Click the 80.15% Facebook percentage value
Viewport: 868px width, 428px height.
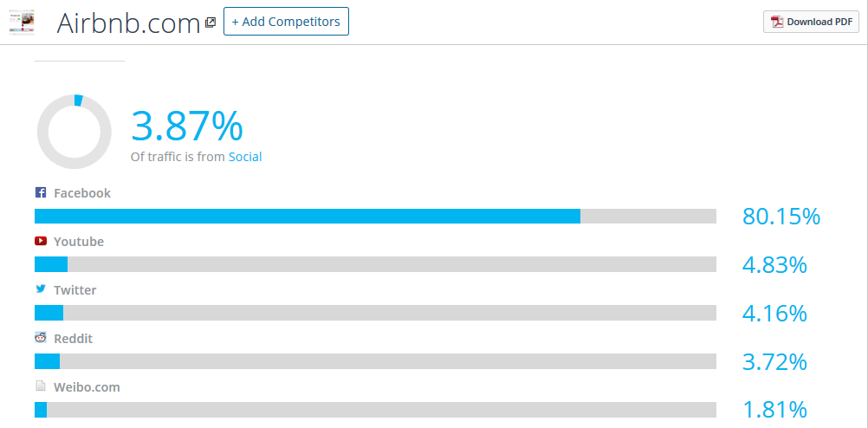781,217
